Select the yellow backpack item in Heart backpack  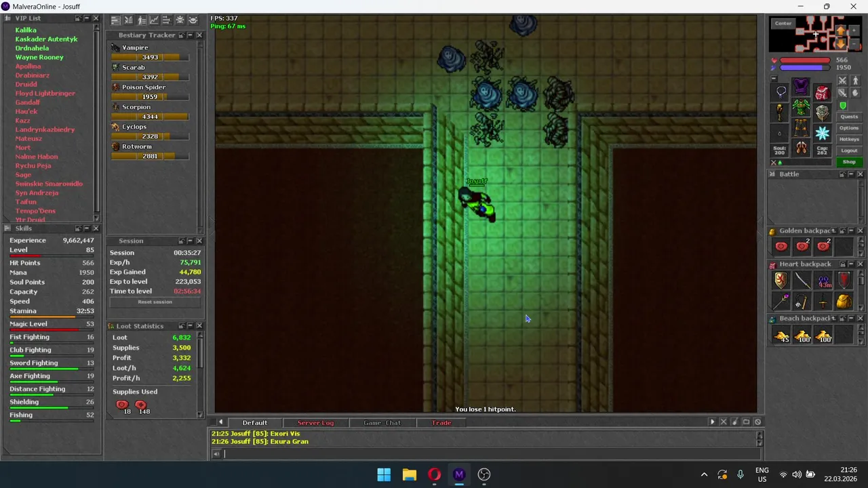[x=844, y=302]
